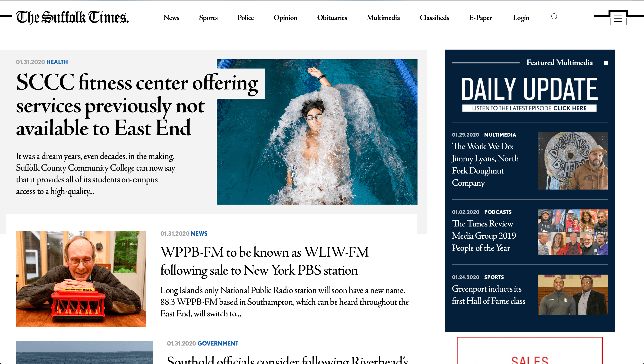This screenshot has width=644, height=364.
Task: Click the swimmer photo thumbnail
Action: tap(317, 132)
